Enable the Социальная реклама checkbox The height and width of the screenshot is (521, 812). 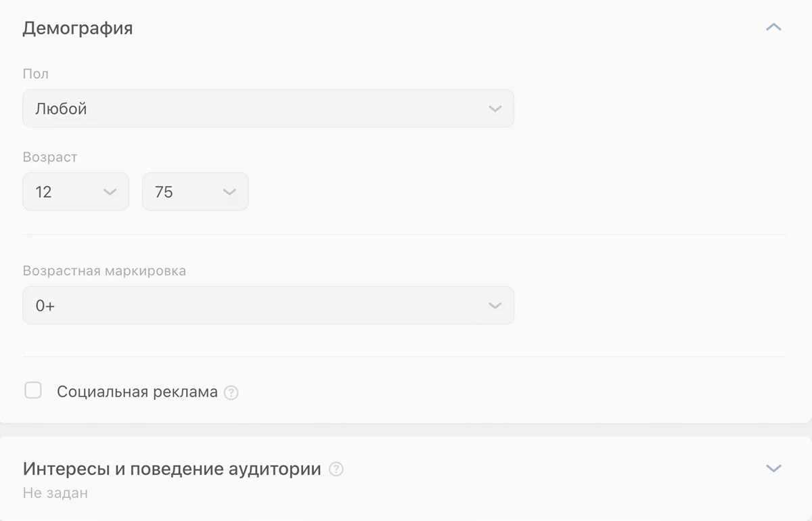pyautogui.click(x=33, y=390)
